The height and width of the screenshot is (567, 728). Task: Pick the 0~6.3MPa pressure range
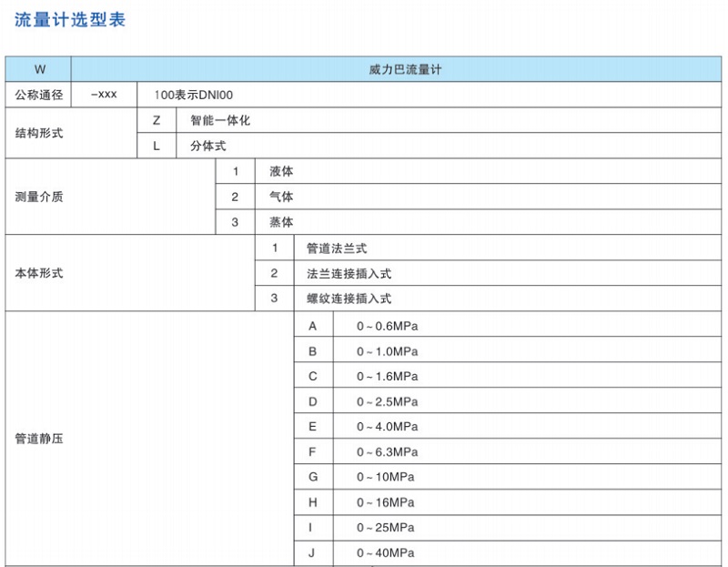[x=387, y=451]
